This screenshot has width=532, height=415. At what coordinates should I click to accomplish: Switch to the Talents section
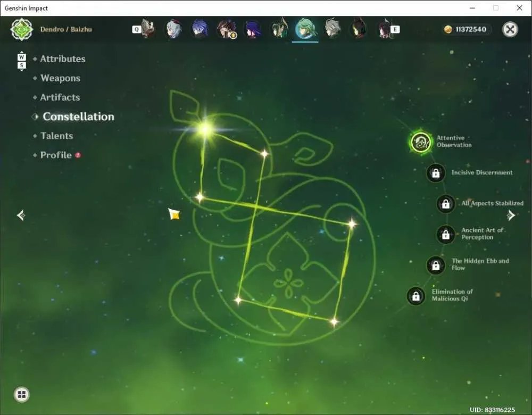pyautogui.click(x=57, y=136)
